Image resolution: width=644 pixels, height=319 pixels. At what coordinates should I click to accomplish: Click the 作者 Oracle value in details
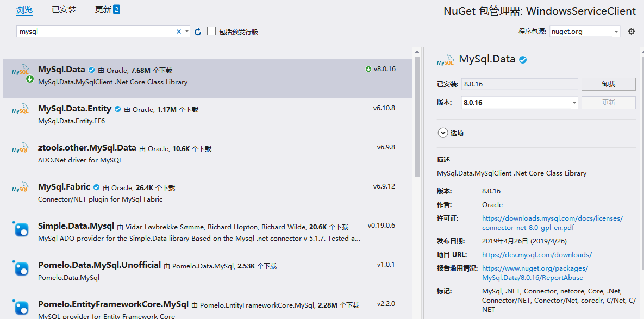tap(492, 204)
